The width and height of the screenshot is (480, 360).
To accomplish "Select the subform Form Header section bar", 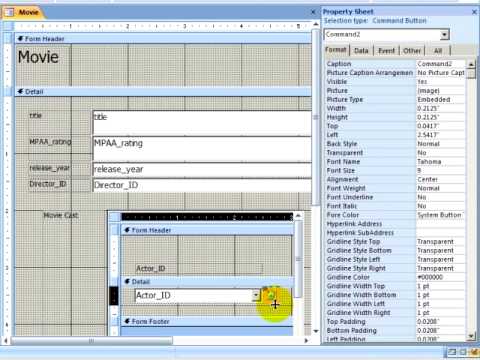I will click(207, 230).
